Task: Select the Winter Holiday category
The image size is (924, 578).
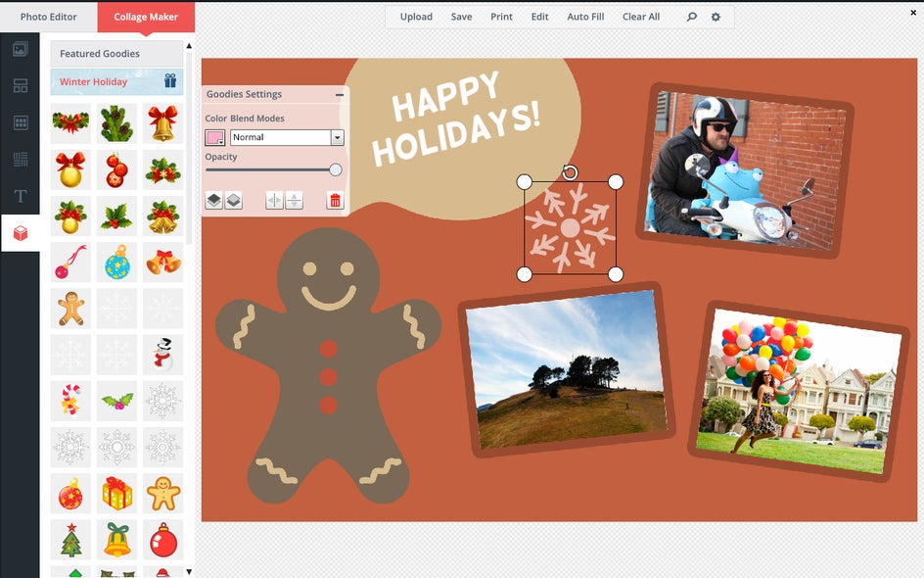Action: [x=116, y=81]
